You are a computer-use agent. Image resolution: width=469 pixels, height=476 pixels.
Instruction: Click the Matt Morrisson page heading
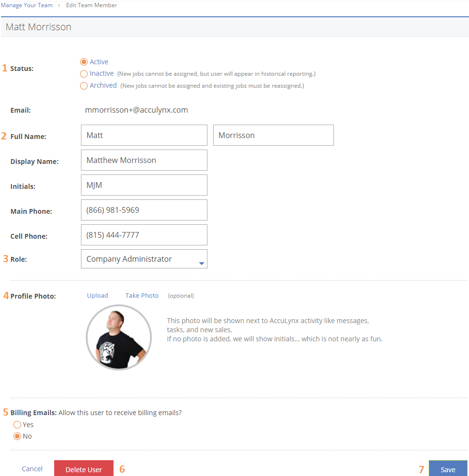click(x=38, y=27)
